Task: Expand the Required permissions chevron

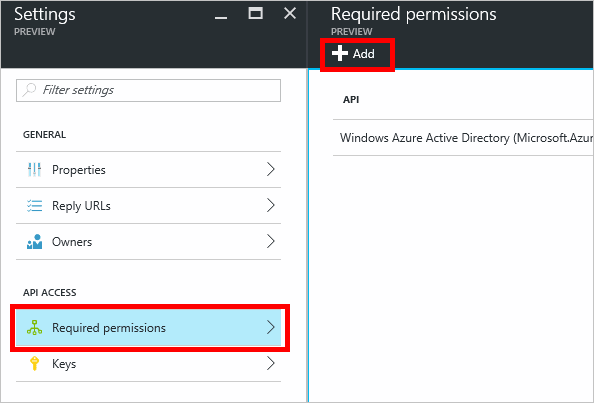Action: pos(270,327)
